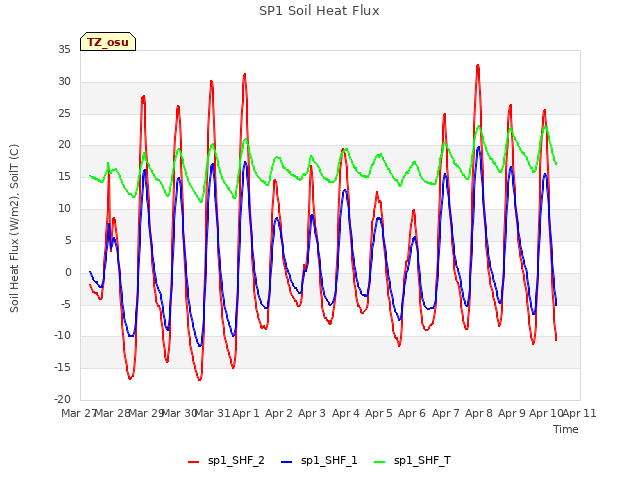This screenshot has width=640, height=480.
Task: Click the green sp1_SHF_T legend line swatch
Action: [380, 462]
